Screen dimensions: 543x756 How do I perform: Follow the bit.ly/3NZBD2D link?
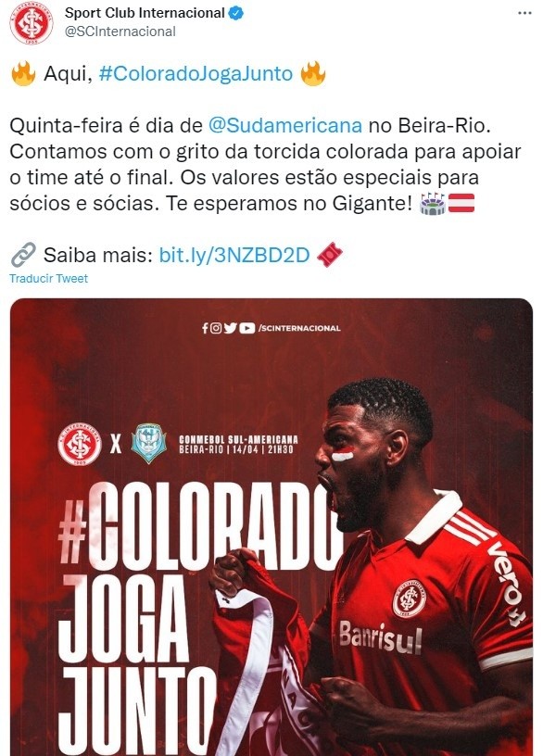point(234,255)
